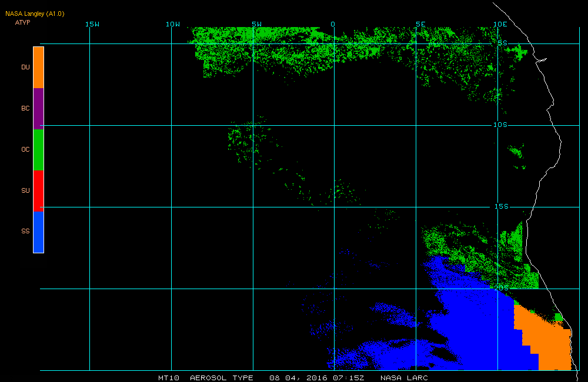This screenshot has width=588, height=382.
Task: Click the ATYP label
Action: (22, 22)
